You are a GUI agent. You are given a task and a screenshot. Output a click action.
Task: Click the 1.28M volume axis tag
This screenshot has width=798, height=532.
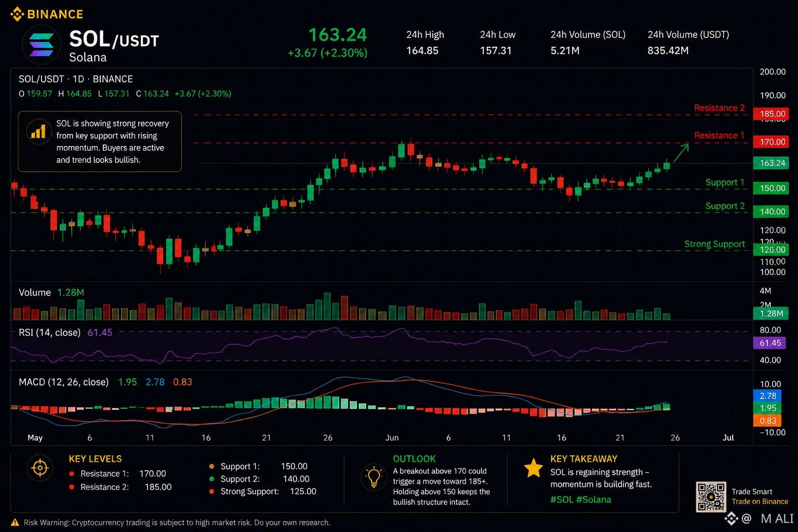pyautogui.click(x=771, y=313)
